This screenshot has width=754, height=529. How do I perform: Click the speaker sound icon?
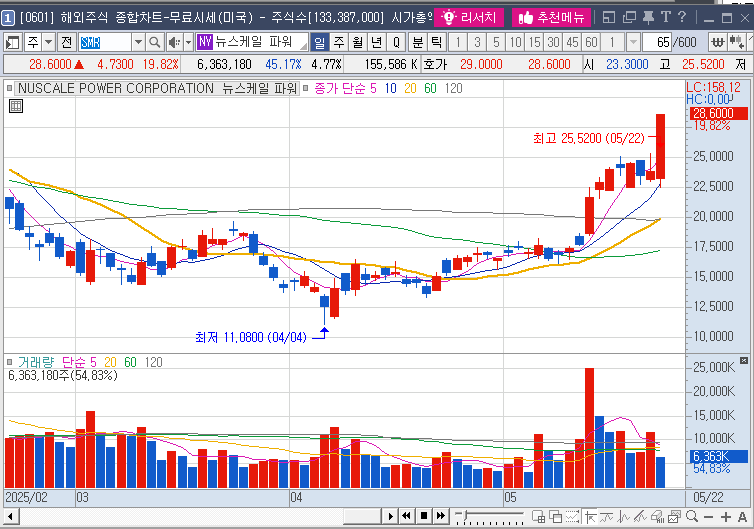click(x=174, y=42)
